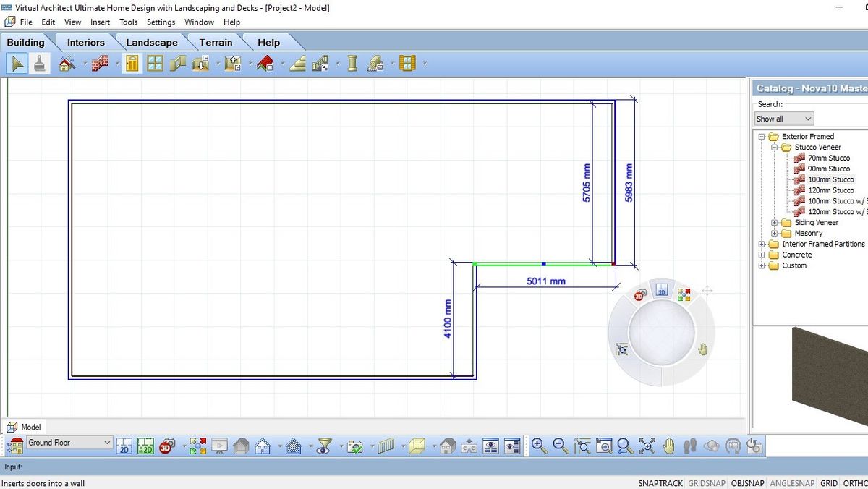
Task: Switch to the Building tab
Action: [25, 42]
